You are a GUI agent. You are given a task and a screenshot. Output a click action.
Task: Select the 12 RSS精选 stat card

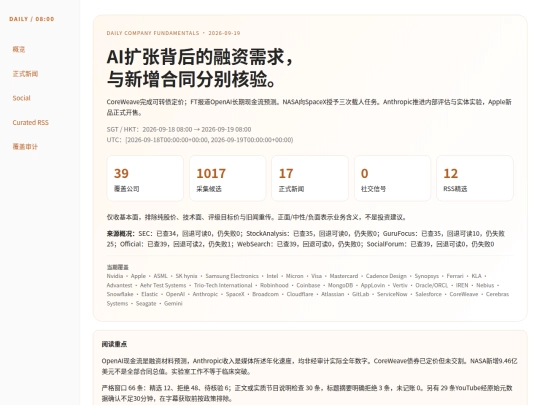pos(475,178)
